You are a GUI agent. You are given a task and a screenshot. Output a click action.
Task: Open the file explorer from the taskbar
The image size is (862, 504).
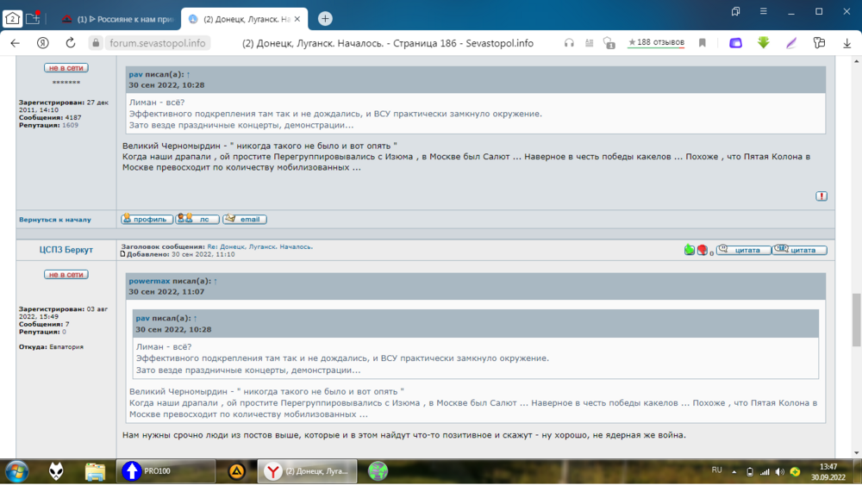[95, 471]
